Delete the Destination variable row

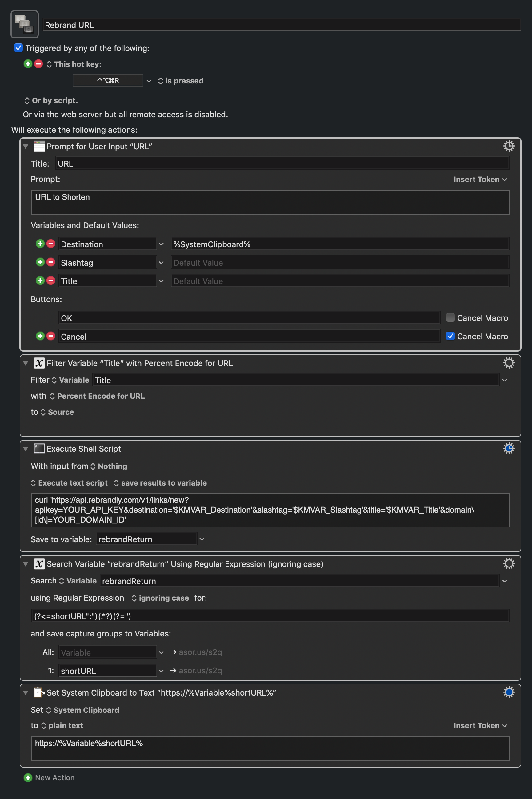point(51,244)
